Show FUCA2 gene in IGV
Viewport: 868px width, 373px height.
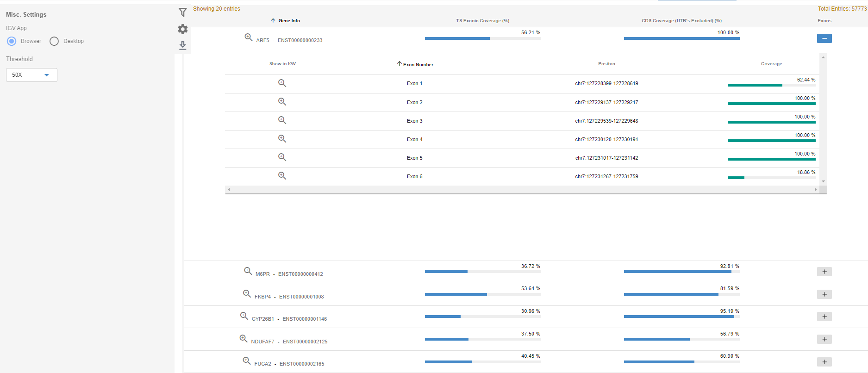coord(247,361)
